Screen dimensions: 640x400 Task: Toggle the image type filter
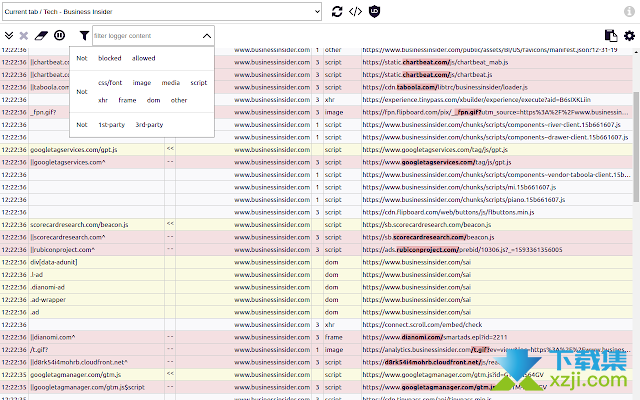pos(142,83)
